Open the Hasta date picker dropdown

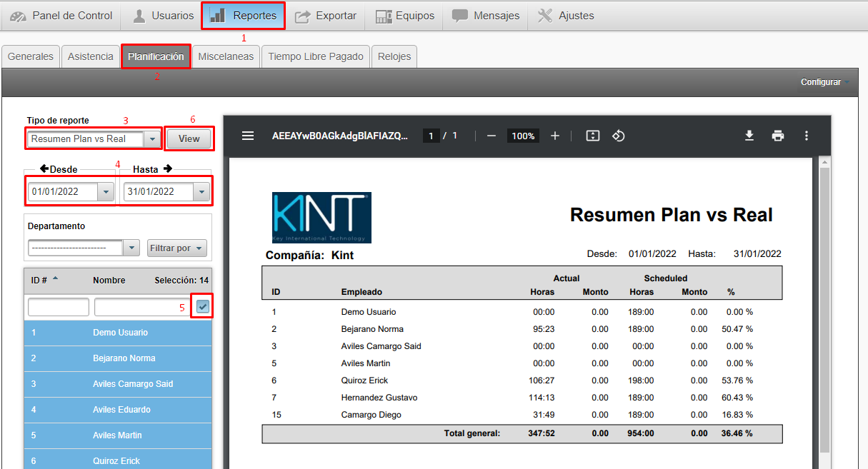tap(201, 191)
